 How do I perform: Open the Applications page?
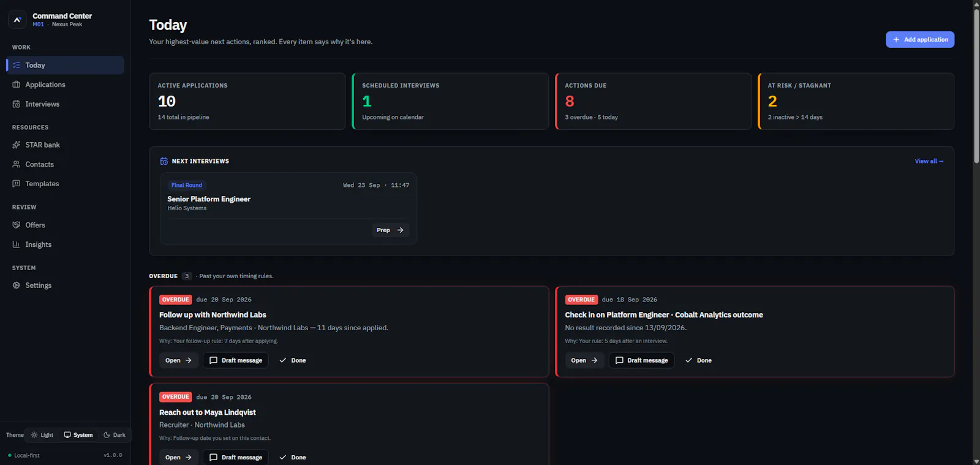pos(65,85)
